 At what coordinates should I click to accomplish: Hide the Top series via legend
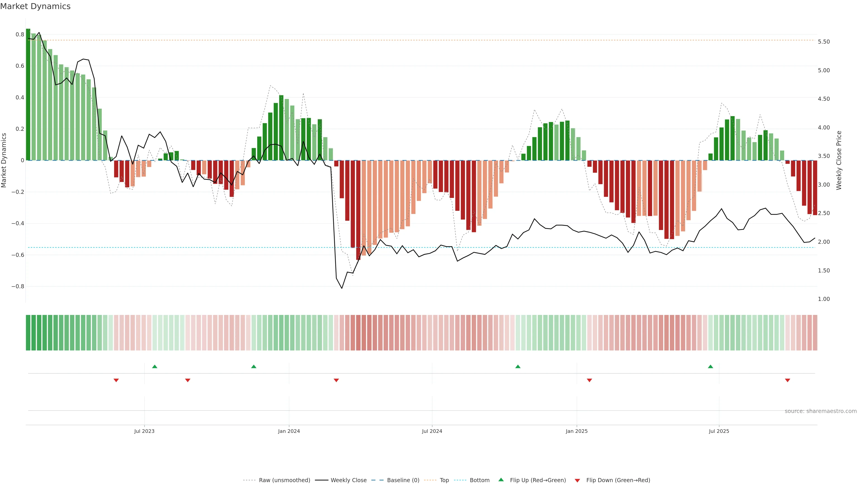(x=444, y=480)
